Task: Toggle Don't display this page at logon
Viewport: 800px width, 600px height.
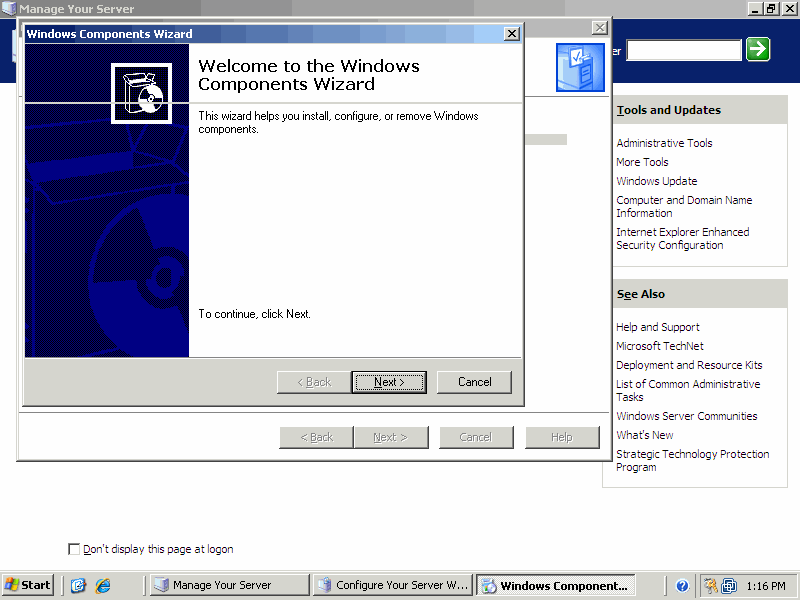Action: click(x=74, y=549)
